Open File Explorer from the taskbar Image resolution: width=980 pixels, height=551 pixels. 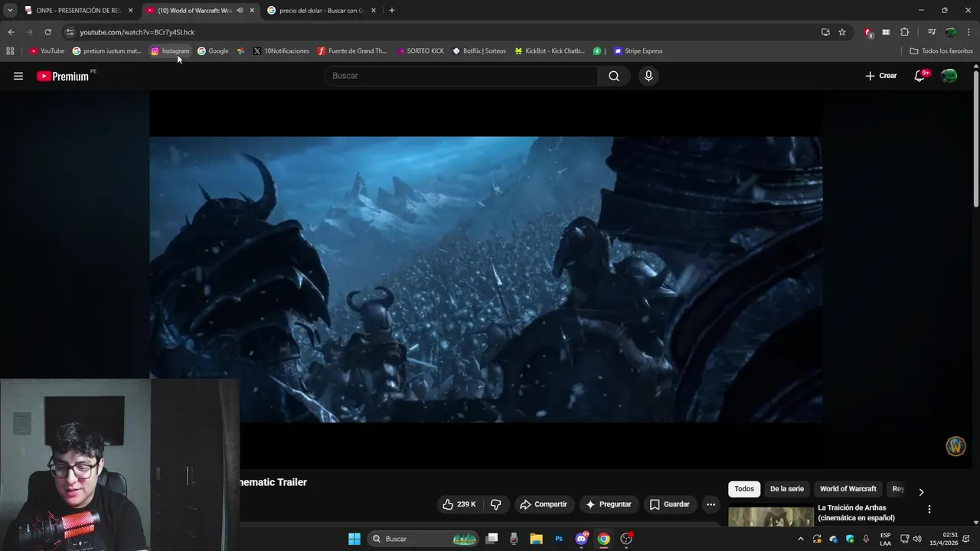(x=536, y=539)
